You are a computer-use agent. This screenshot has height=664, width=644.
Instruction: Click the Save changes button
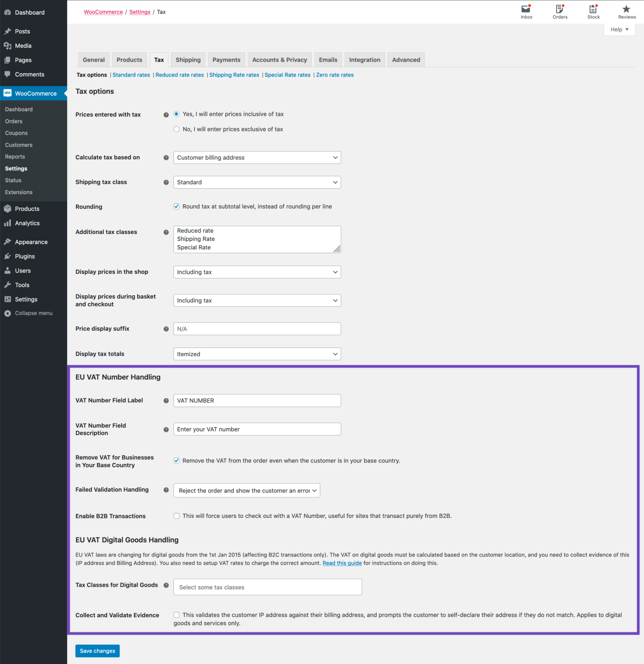97,651
